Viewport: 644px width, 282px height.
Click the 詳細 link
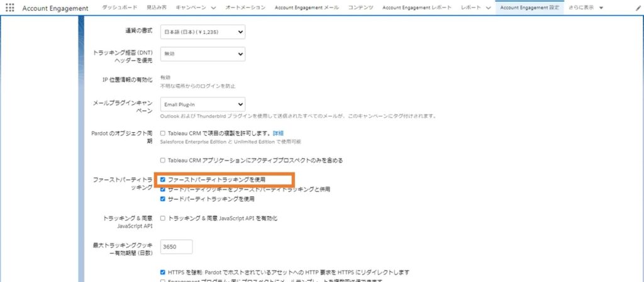[x=279, y=133]
